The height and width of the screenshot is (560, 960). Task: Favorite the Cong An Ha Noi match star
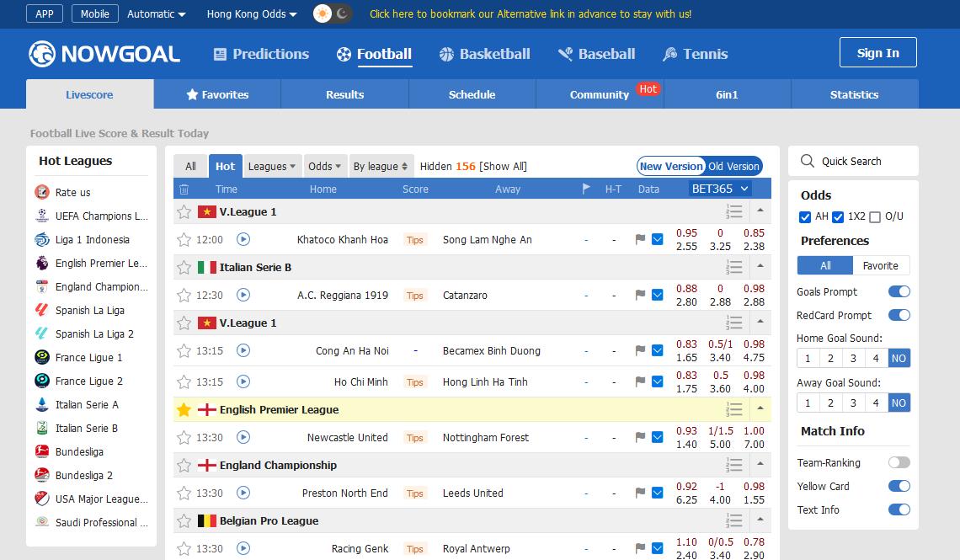[x=184, y=350]
